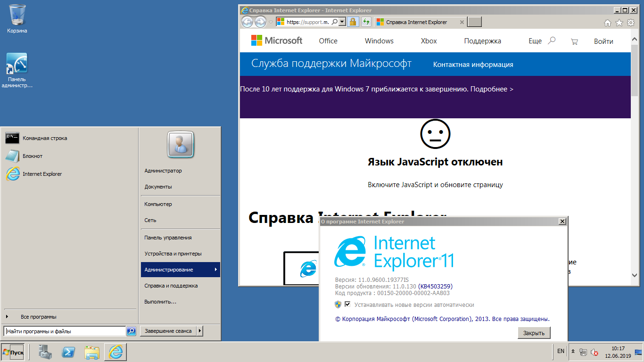Click the Закрыть button in the About dialog

(x=534, y=333)
